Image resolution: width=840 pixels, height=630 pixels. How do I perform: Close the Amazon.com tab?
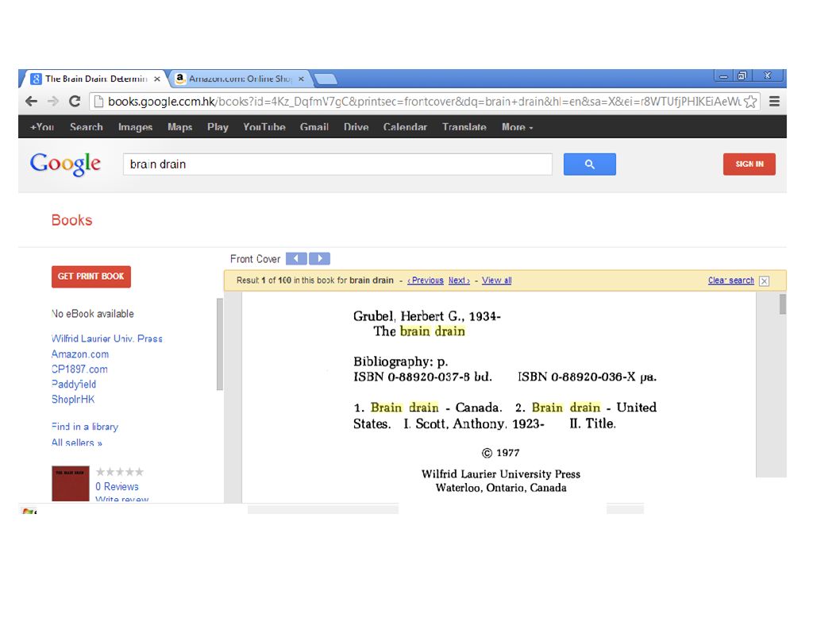tap(301, 79)
